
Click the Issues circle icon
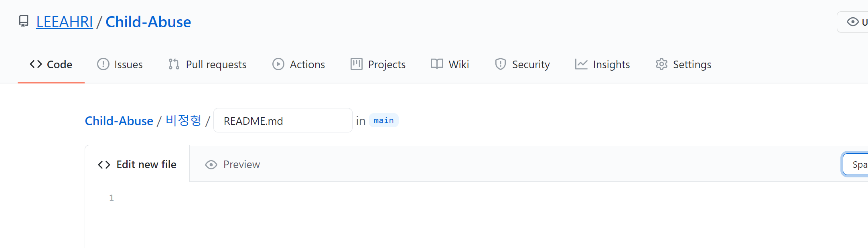click(x=103, y=64)
